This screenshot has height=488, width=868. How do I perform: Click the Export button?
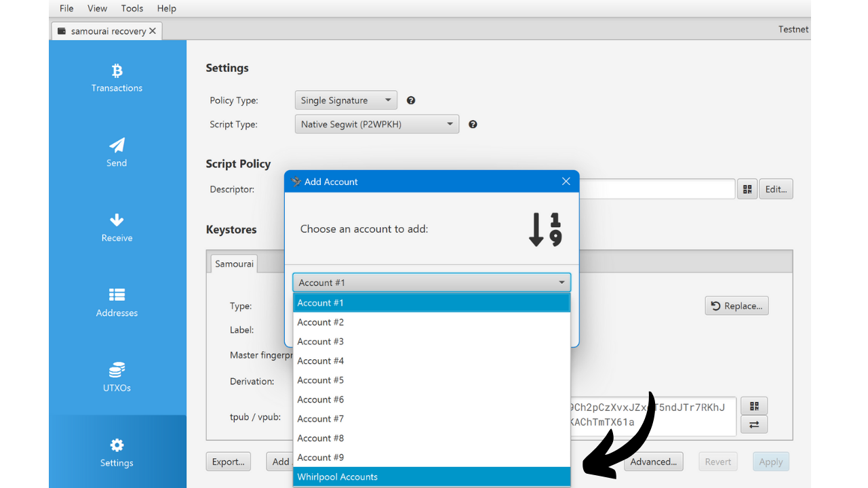[228, 462]
